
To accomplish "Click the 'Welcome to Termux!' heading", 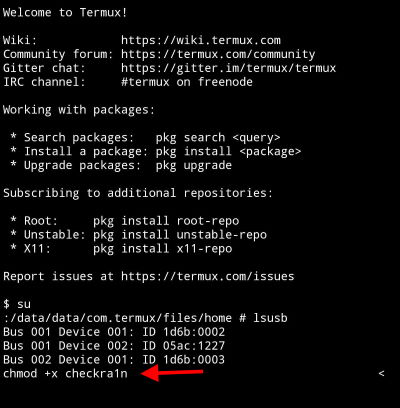I will tap(65, 13).
